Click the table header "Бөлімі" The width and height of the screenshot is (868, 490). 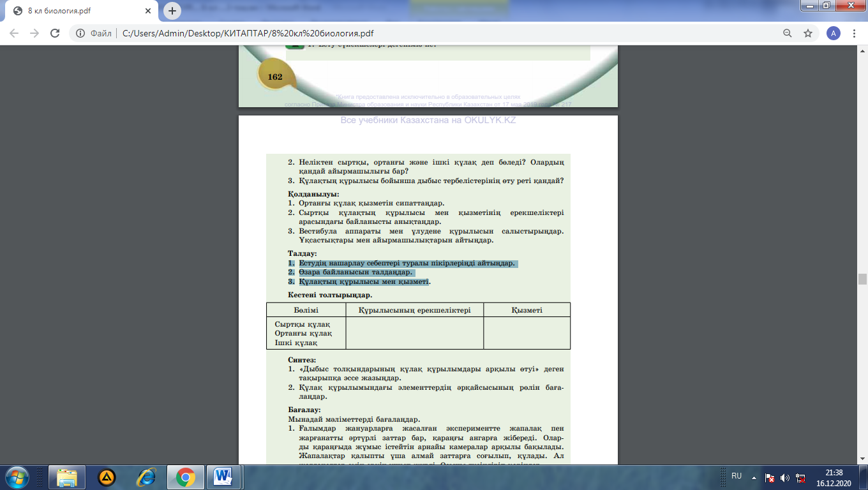pos(306,310)
